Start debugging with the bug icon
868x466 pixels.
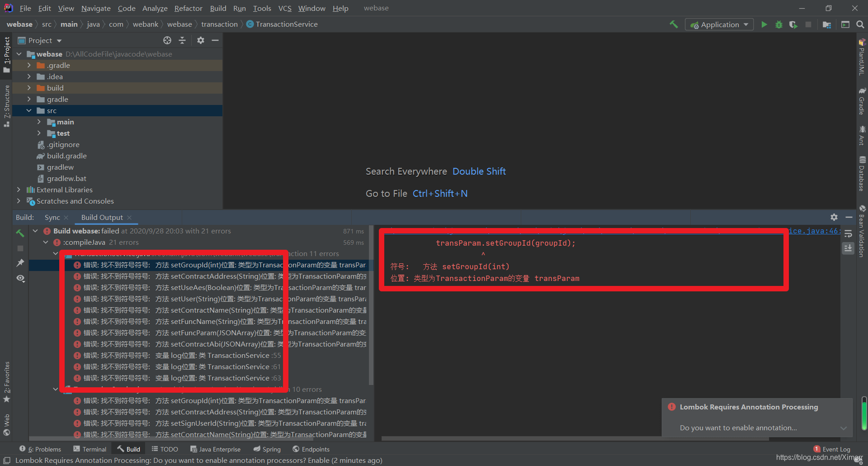click(778, 24)
